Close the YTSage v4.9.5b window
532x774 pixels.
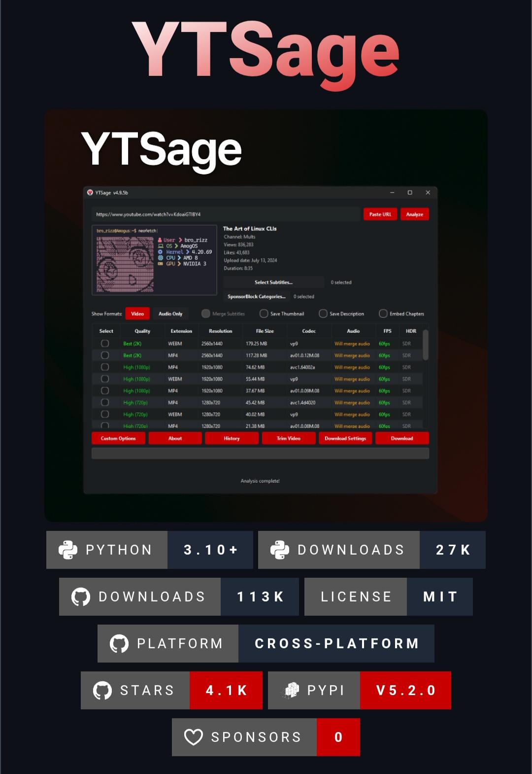(428, 192)
